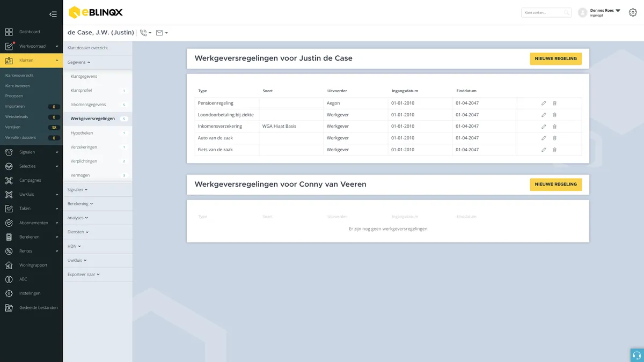
Task: Expand the Analyses section
Action: click(78, 218)
